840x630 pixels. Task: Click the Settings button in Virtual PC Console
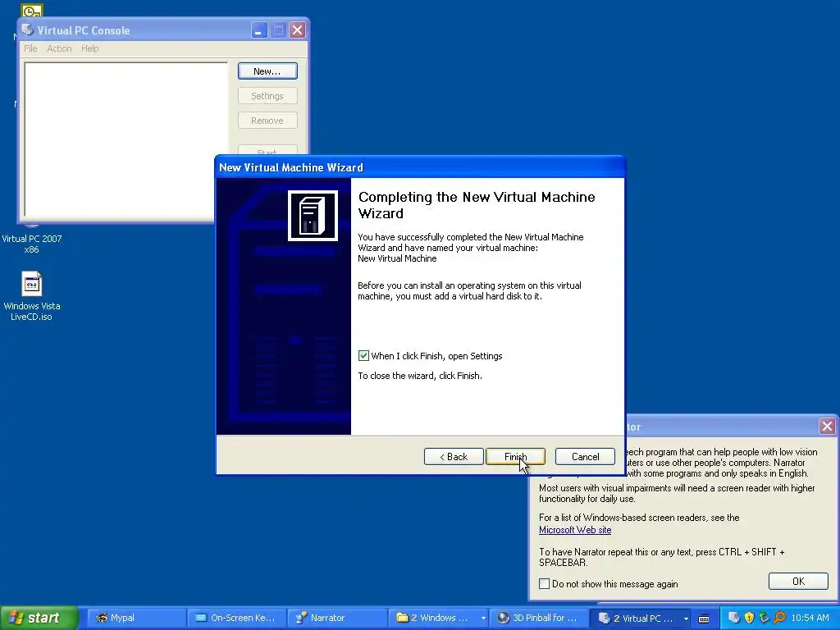(267, 96)
